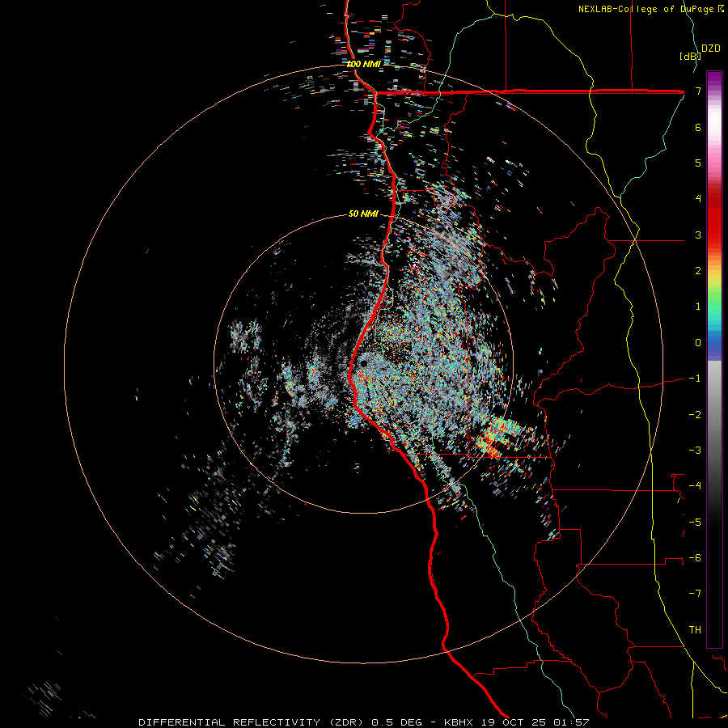Select the -6 value on the color scale
Viewport: 728px width, 728px height.
coord(695,558)
